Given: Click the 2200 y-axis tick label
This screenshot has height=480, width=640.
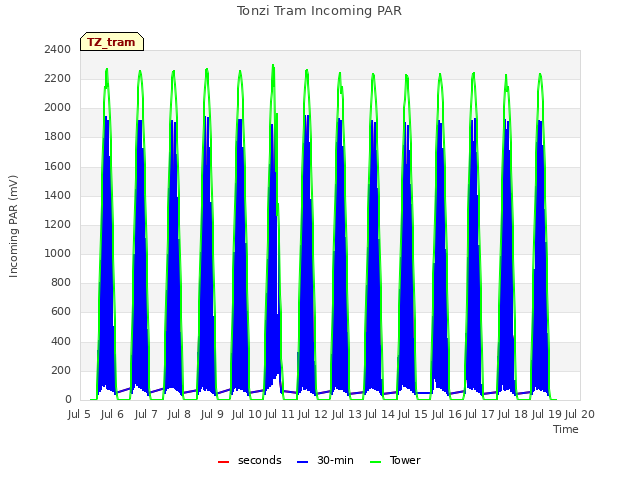Looking at the screenshot, I should 58,78.
